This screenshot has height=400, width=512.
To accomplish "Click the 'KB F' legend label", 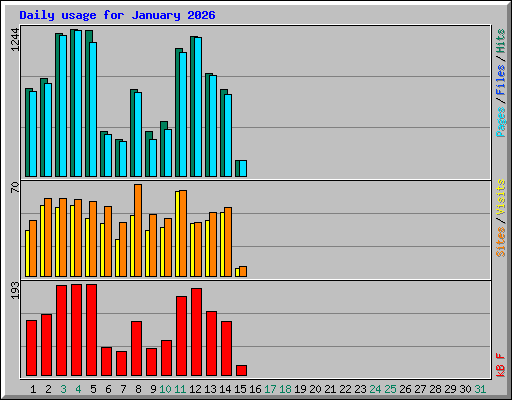I will tap(501, 365).
